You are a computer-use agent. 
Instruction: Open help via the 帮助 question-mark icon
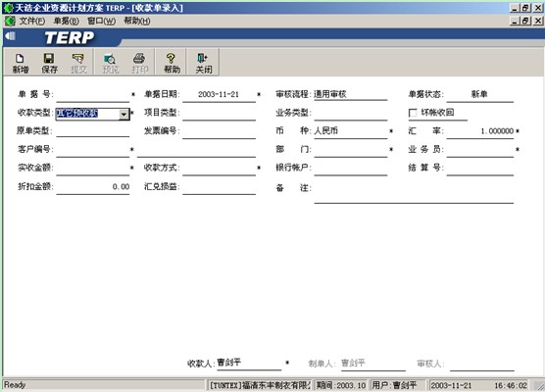172,63
